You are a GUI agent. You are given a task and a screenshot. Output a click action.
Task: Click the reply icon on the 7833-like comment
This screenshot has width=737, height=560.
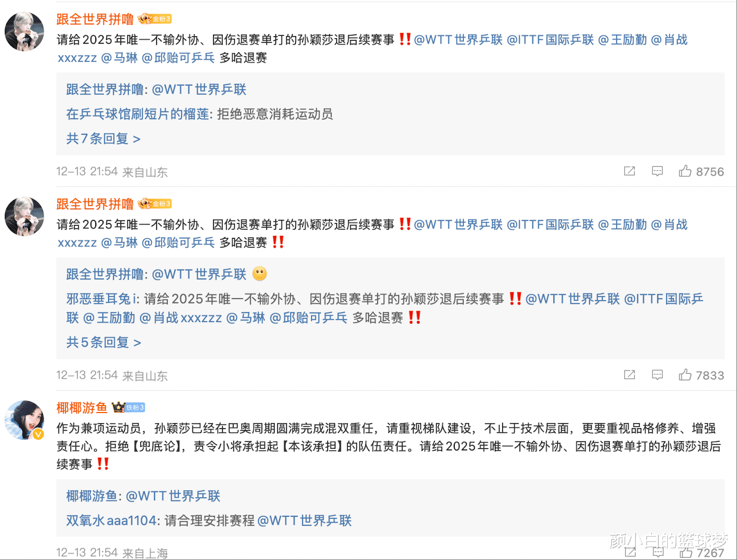[657, 375]
